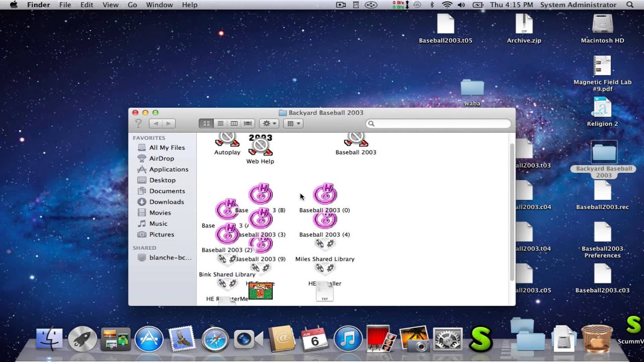The image size is (644, 362).
Task: Switch Finder to list view
Action: point(220,123)
